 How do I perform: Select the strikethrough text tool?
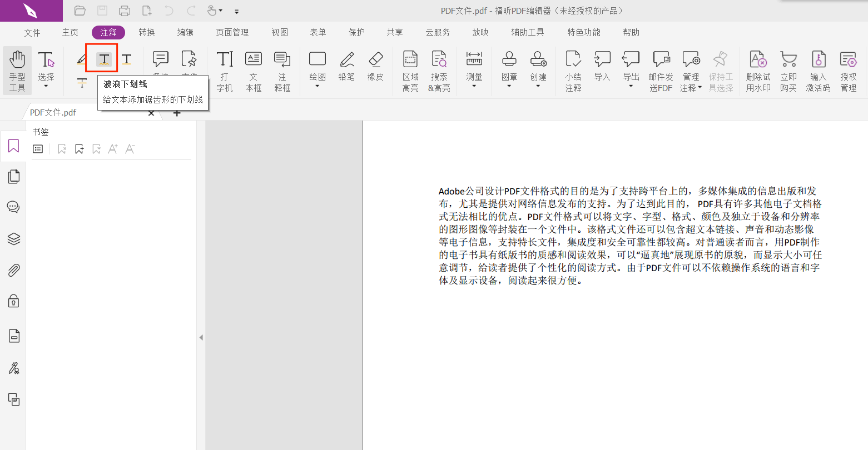82,83
